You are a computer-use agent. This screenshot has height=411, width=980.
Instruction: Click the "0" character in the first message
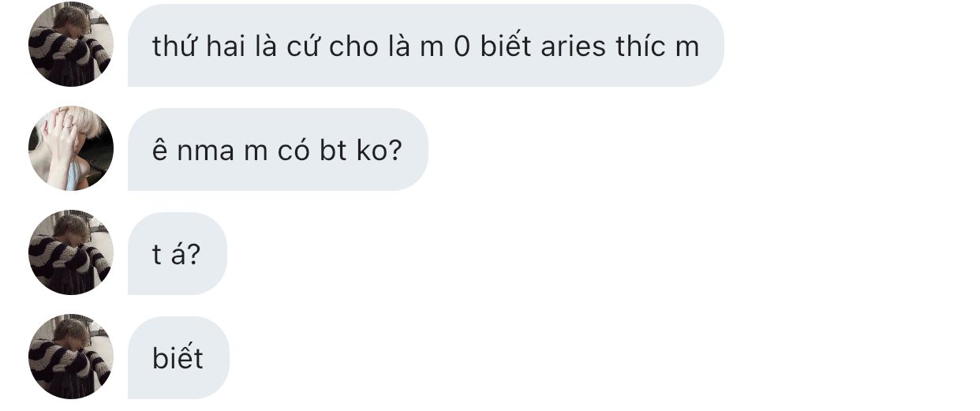462,47
